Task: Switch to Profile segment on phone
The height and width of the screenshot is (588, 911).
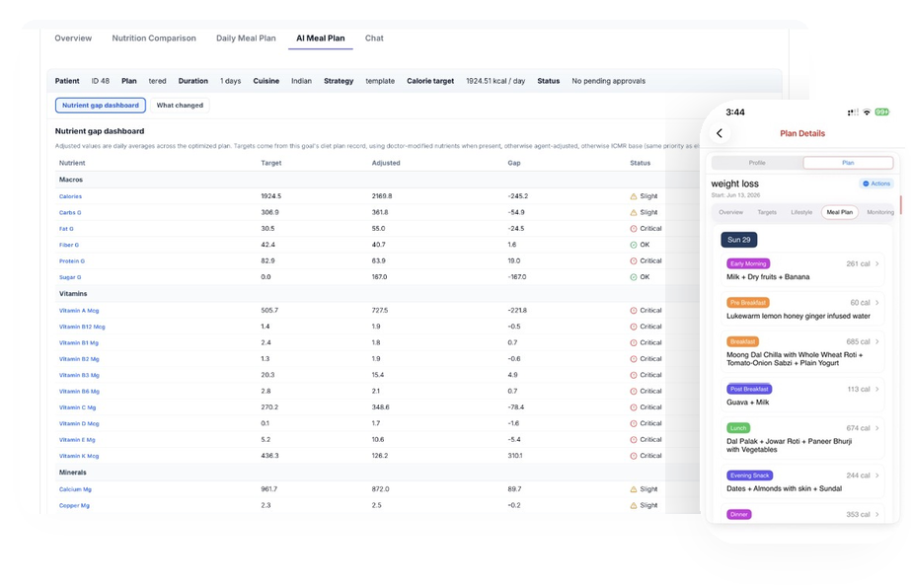Action: (x=757, y=163)
